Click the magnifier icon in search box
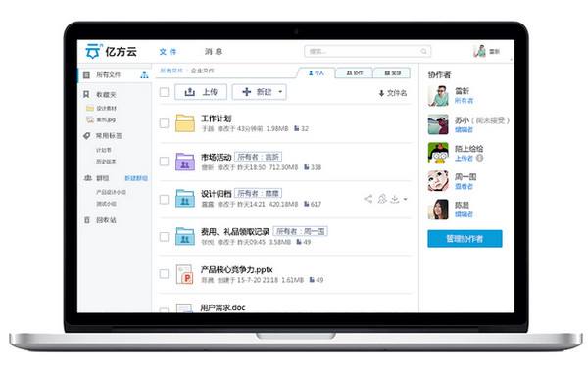This screenshot has width=588, height=376. [423, 51]
